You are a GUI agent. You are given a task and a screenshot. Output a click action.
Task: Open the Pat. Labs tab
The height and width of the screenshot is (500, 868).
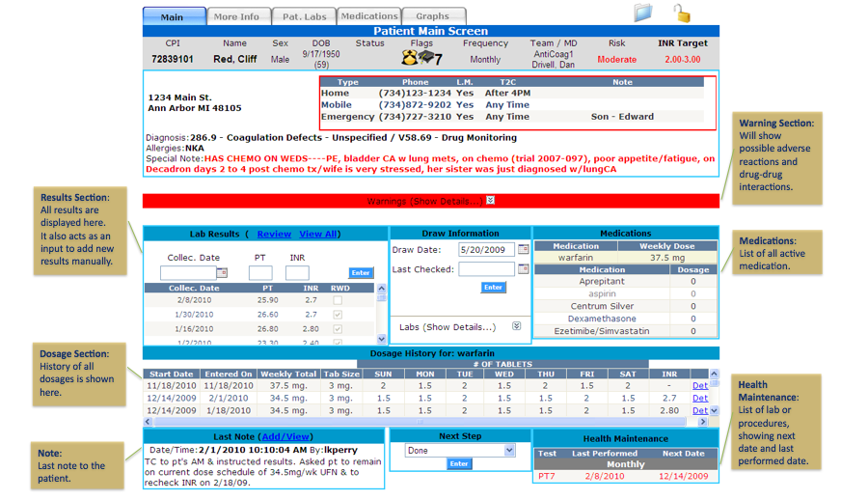(305, 16)
